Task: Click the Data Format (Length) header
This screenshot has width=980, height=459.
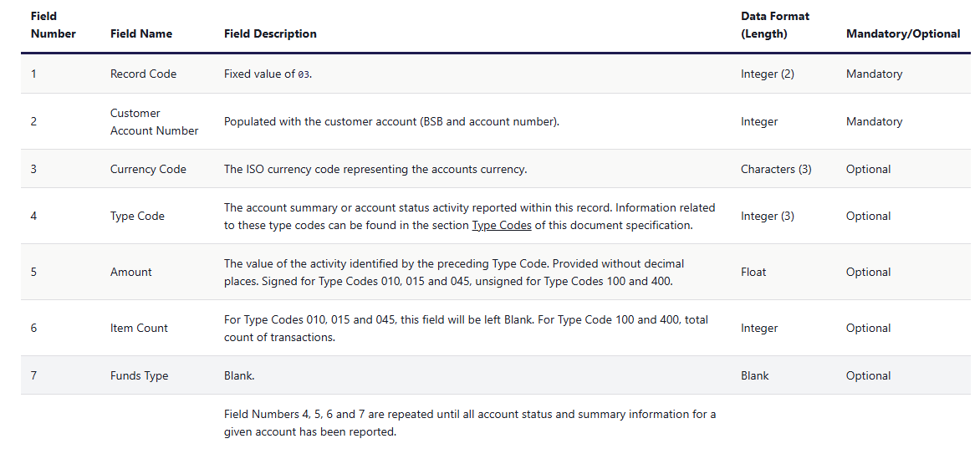Action: click(x=774, y=25)
